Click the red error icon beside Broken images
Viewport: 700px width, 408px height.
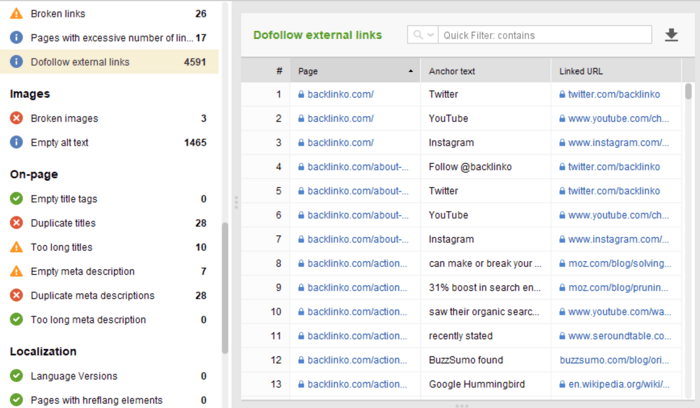pos(17,118)
